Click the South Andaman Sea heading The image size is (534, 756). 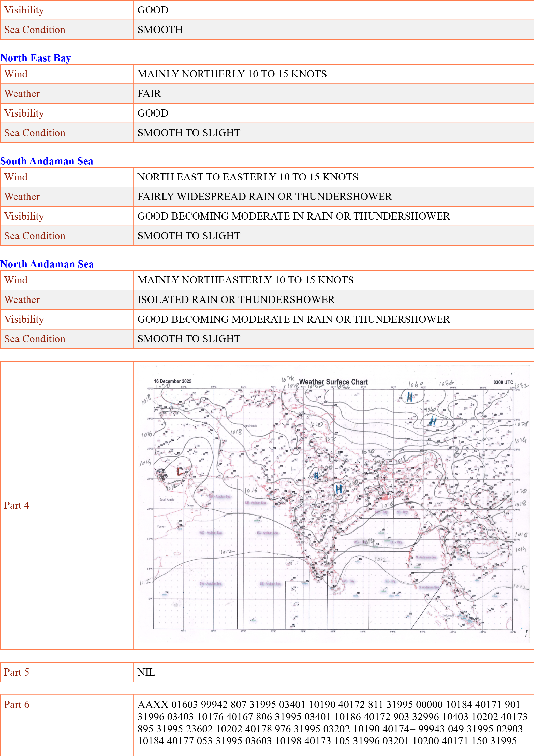(47, 161)
